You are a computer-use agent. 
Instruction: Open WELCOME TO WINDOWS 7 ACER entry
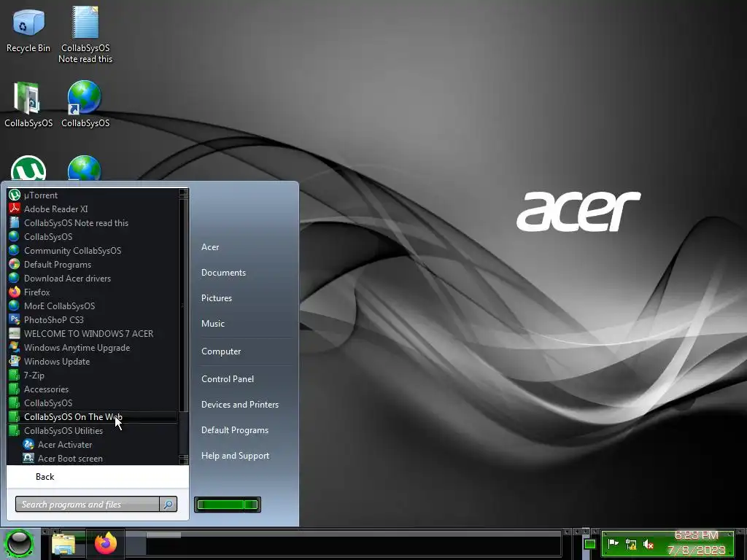pyautogui.click(x=93, y=334)
